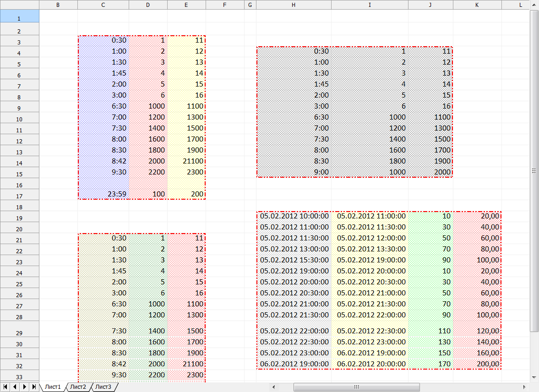The height and width of the screenshot is (392, 539).
Task: Select all cells via the corner button
Action: point(20,5)
